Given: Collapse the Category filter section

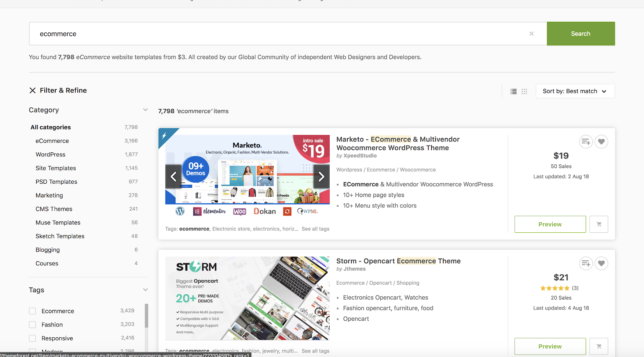Looking at the screenshot, I should (x=145, y=110).
